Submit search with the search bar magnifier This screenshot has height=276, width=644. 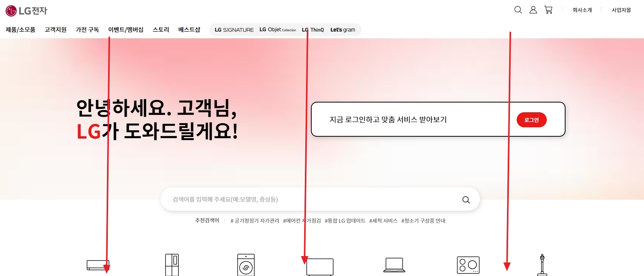coord(466,200)
